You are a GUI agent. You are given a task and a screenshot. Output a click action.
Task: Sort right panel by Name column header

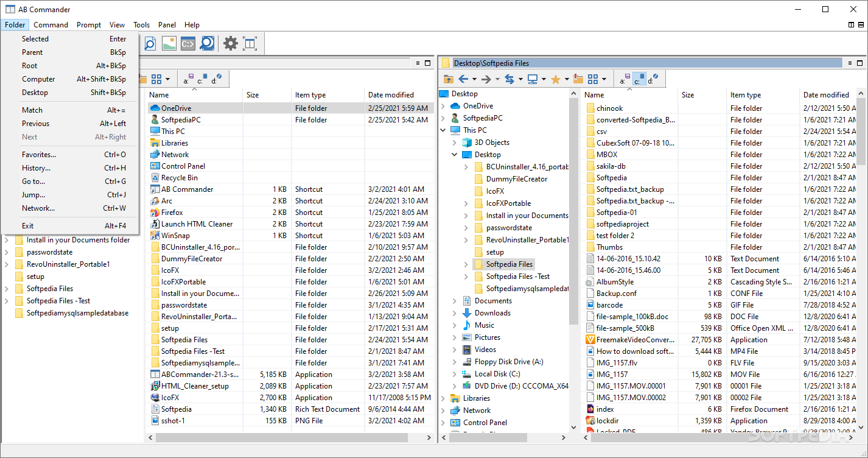click(629, 94)
